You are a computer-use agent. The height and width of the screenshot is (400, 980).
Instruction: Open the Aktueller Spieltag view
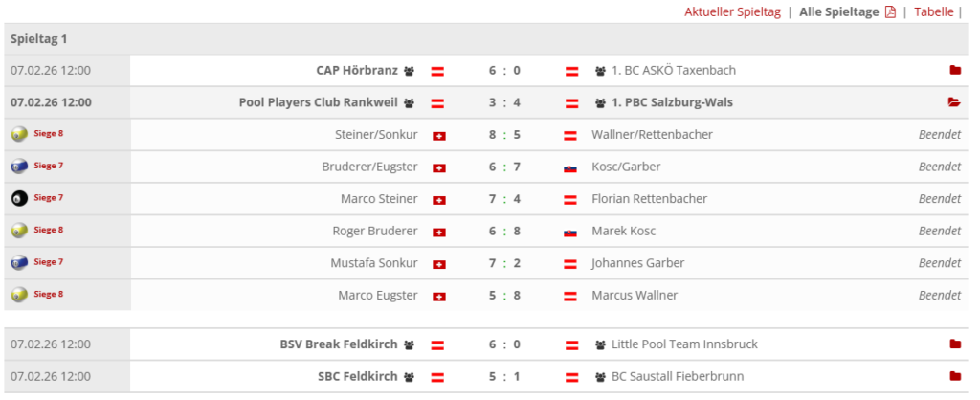(732, 12)
